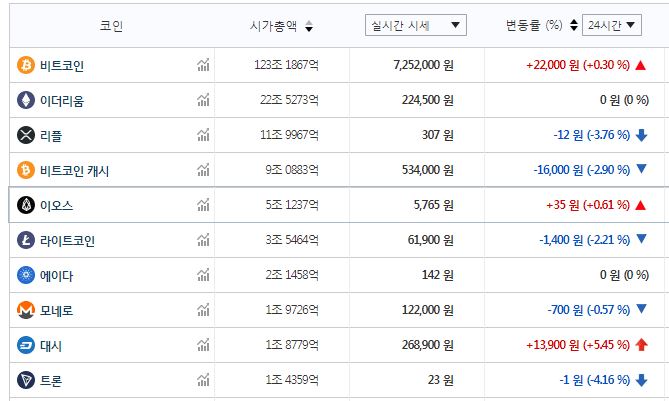Click the 모네로 price 122,000 원
The image size is (669, 401).
422,310
